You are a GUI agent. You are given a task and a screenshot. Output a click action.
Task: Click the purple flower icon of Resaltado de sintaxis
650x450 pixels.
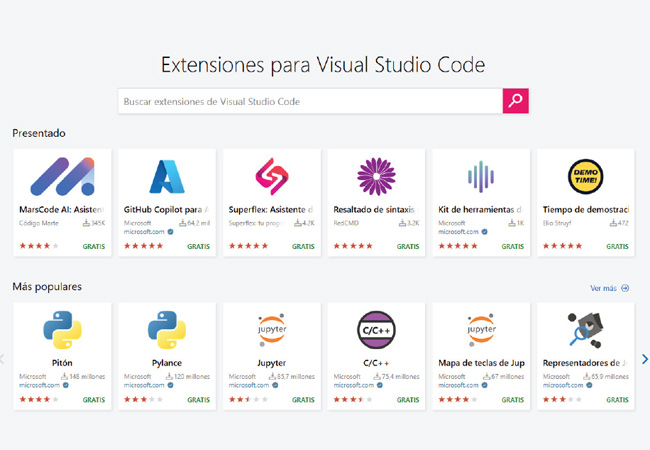[376, 177]
